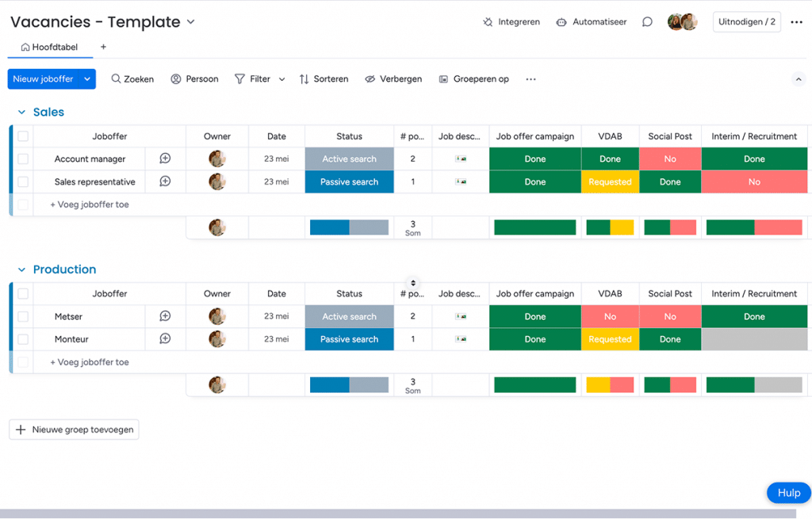Switch to the Hoofdtabel tab
812x519 pixels.
tap(50, 48)
